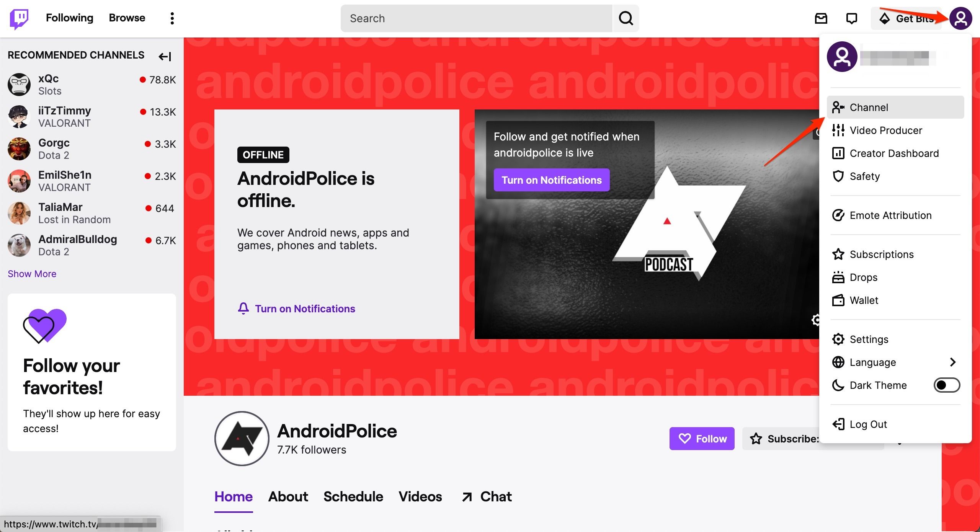
Task: Click the Log Out option
Action: tap(868, 424)
